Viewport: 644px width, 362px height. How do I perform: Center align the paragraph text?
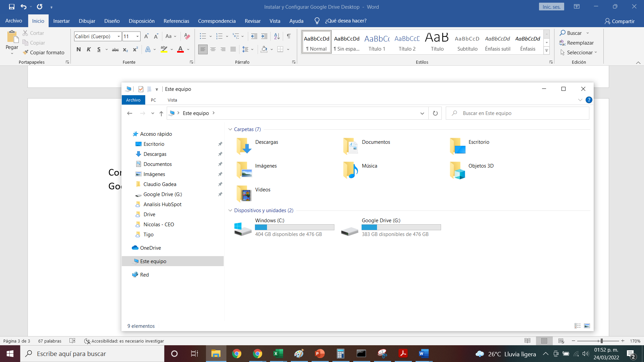[213, 49]
